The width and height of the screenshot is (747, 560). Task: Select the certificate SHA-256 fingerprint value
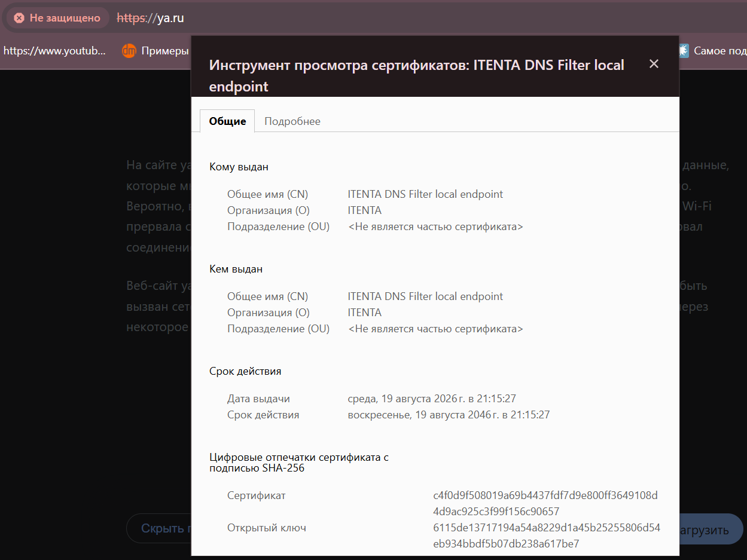click(545, 503)
